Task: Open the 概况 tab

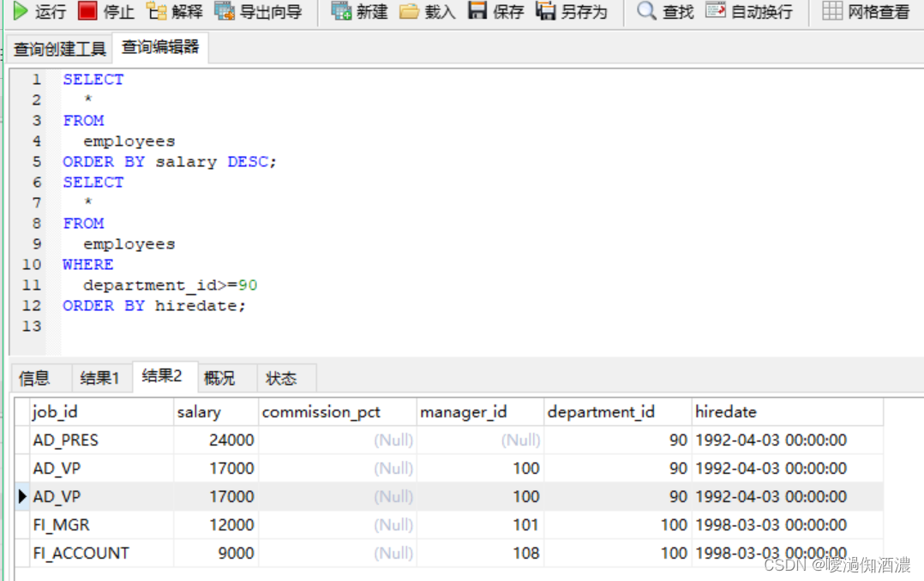Action: coord(219,377)
